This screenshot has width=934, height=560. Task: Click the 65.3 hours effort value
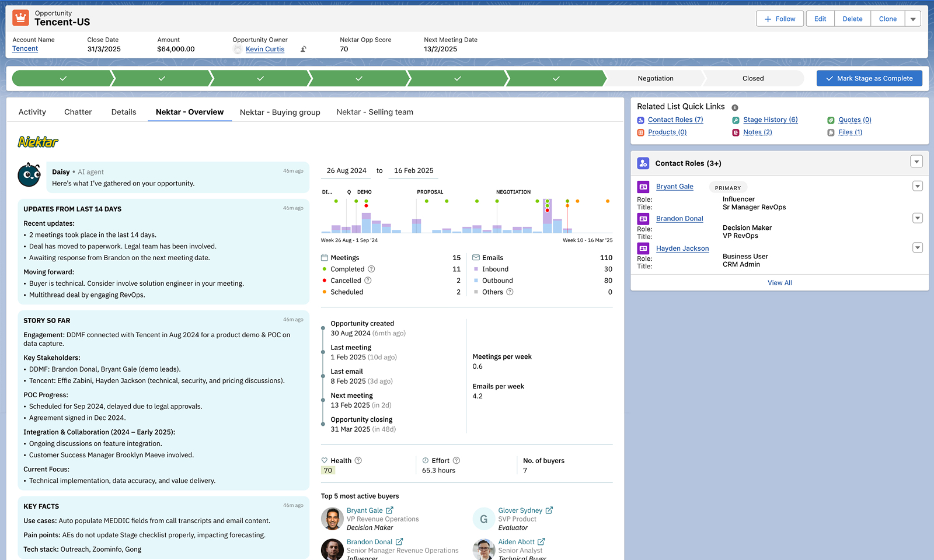coord(438,471)
